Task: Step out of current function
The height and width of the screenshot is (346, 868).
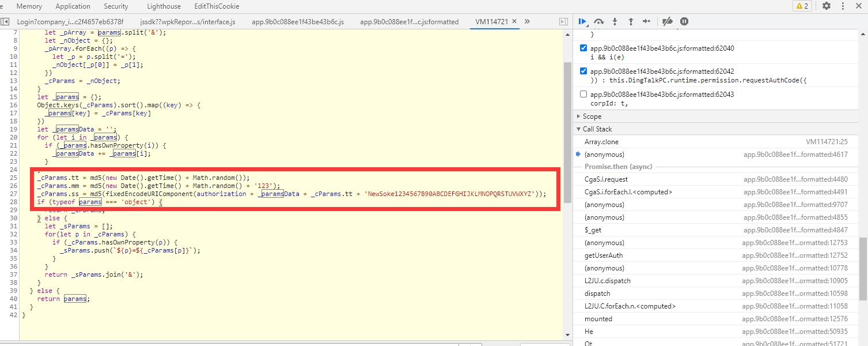Action: click(631, 21)
